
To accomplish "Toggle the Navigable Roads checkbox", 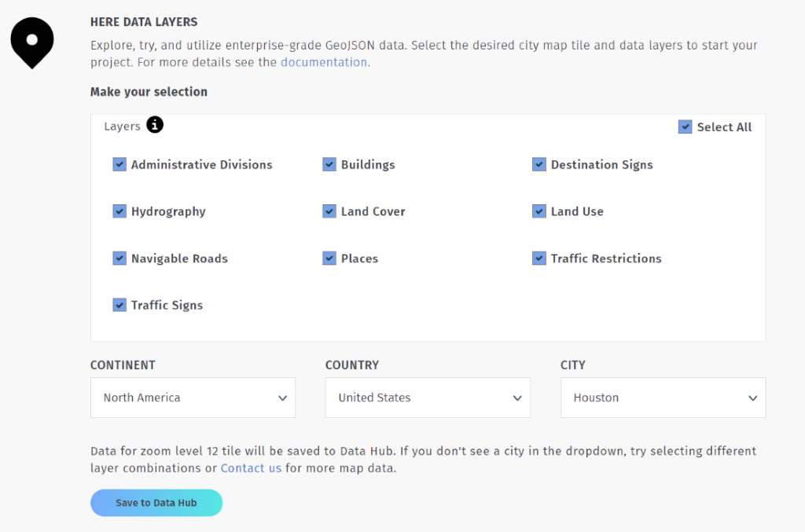I will click(119, 258).
